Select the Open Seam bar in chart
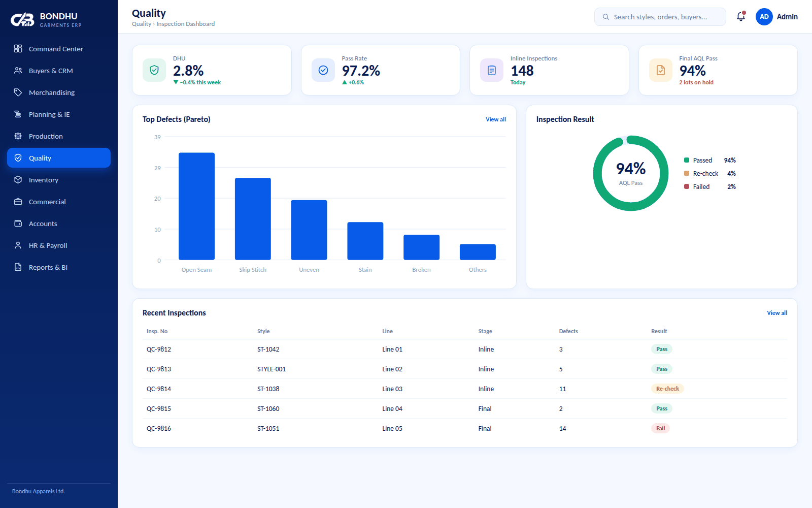This screenshot has height=508, width=812. click(x=196, y=206)
